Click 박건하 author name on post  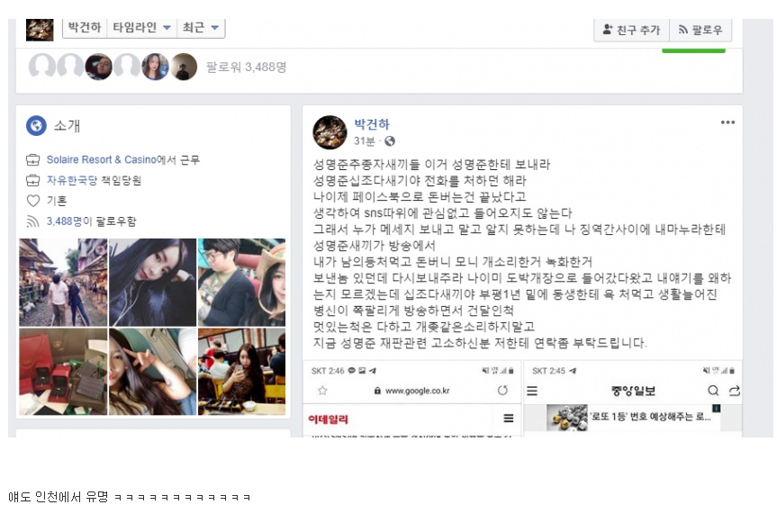pyautogui.click(x=372, y=124)
